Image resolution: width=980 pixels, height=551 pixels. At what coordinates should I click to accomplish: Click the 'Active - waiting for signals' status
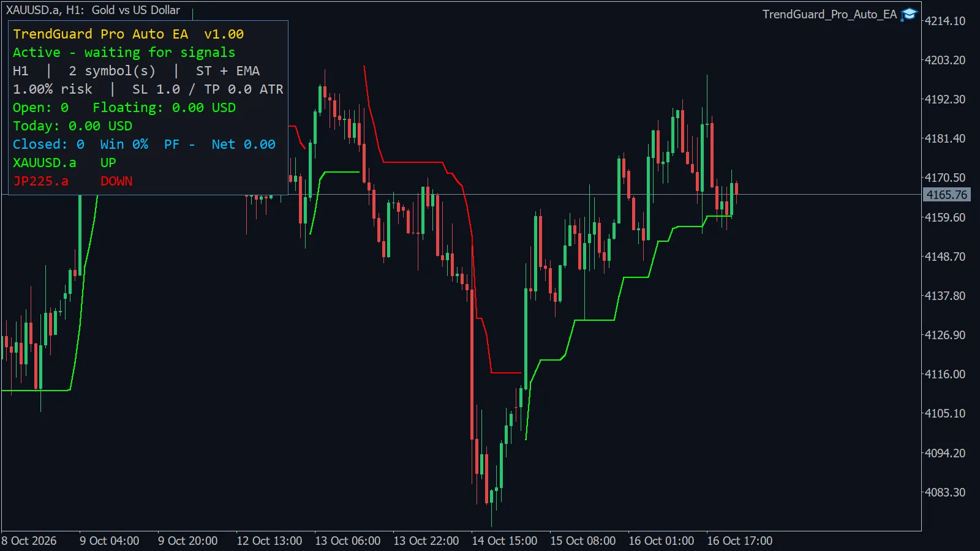click(124, 53)
